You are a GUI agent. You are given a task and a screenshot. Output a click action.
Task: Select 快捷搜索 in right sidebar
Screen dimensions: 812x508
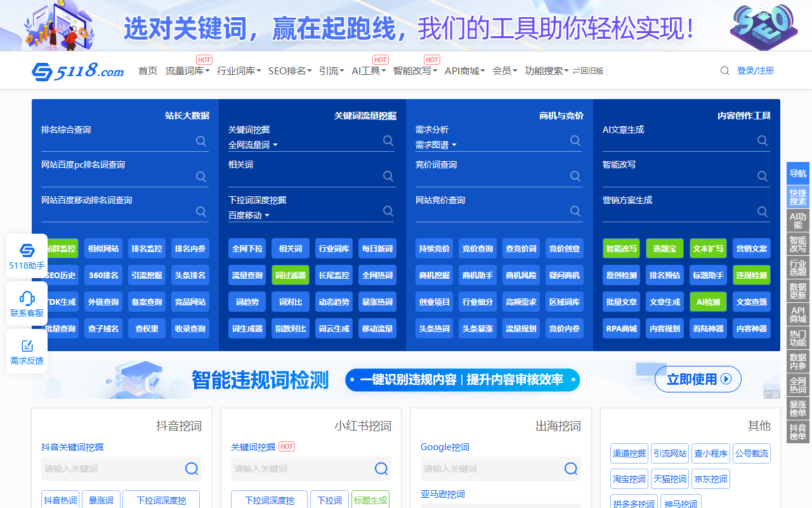coord(798,197)
